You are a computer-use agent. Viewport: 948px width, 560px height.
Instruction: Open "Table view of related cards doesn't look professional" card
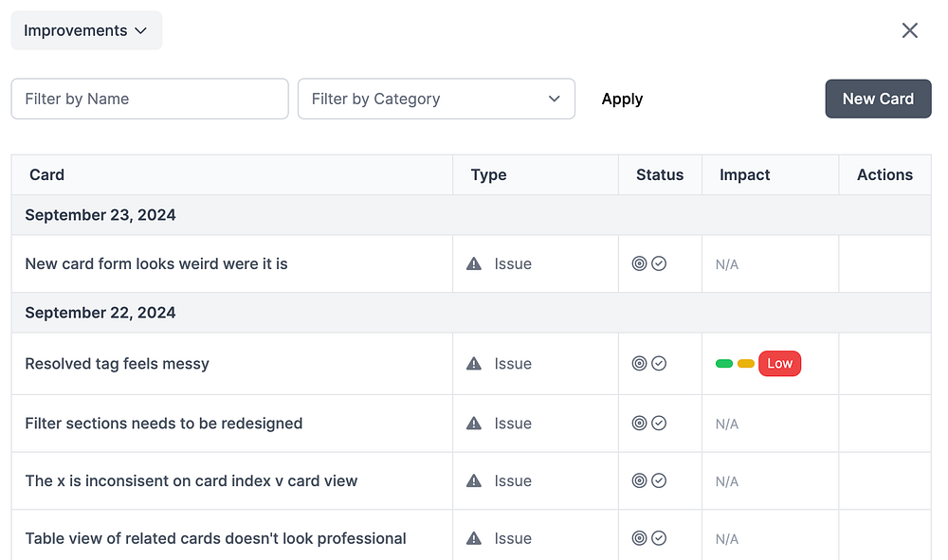[x=215, y=538]
